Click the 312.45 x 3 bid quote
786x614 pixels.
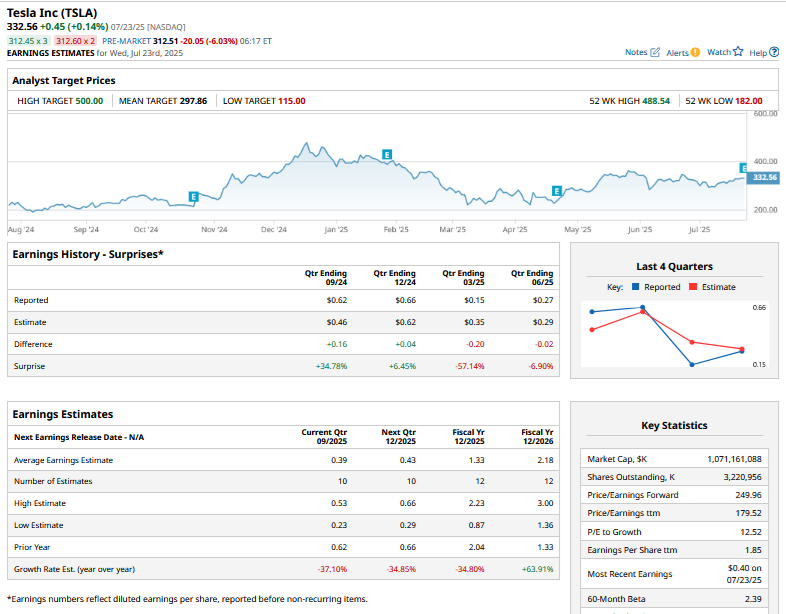(28, 41)
